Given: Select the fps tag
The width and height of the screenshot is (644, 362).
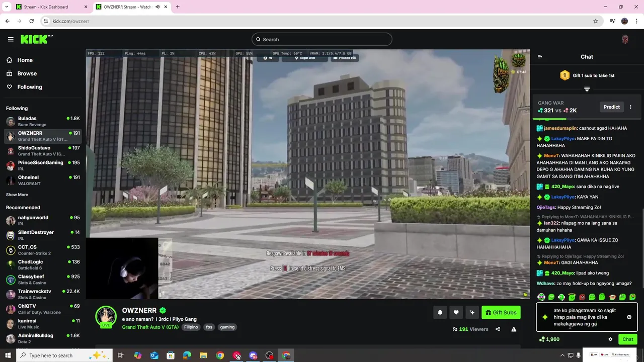Looking at the screenshot, I should point(209,327).
